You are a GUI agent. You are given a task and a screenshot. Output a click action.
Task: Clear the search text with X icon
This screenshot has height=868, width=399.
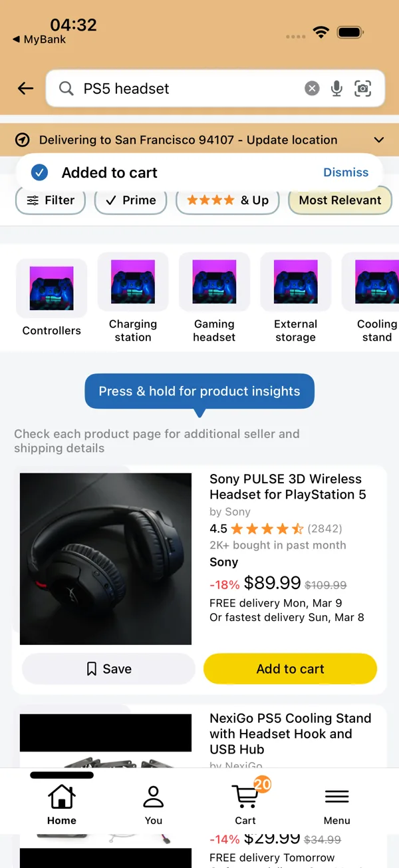coord(312,89)
